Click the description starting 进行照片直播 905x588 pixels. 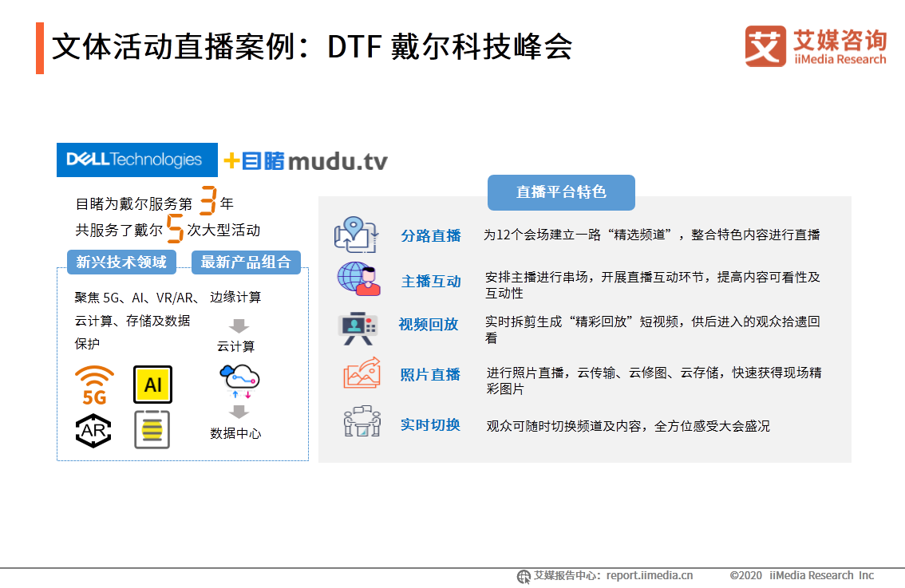(x=654, y=381)
